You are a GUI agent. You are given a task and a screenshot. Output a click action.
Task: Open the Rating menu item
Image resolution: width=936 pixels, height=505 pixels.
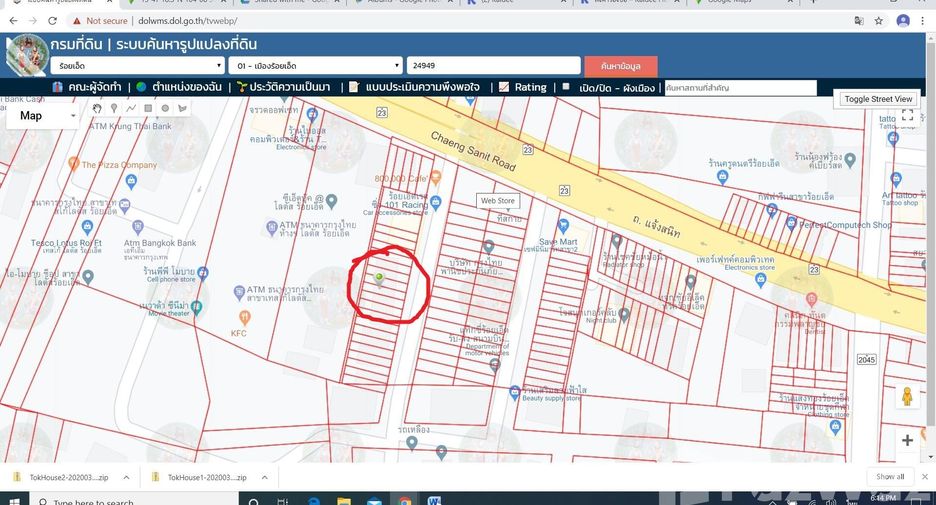pos(523,87)
